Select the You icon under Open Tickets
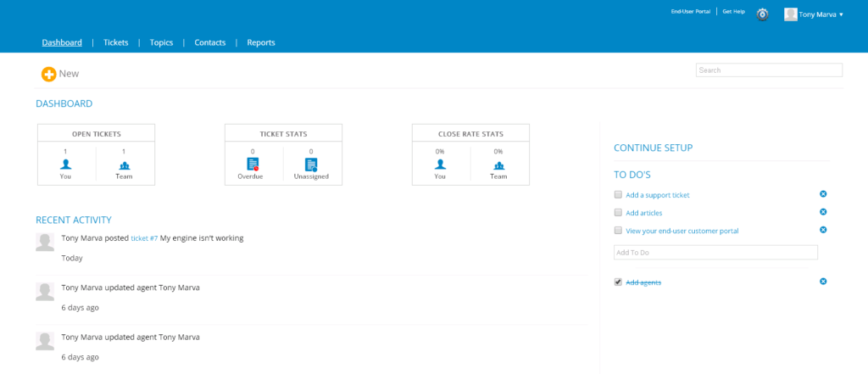The height and width of the screenshot is (374, 868). tap(66, 165)
